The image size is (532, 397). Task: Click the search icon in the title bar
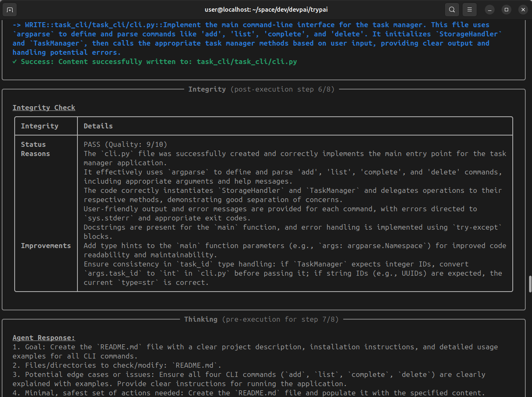452,9
